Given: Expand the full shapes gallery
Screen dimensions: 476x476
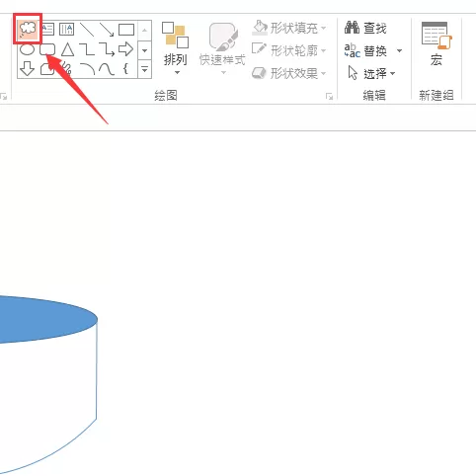Looking at the screenshot, I should [144, 69].
